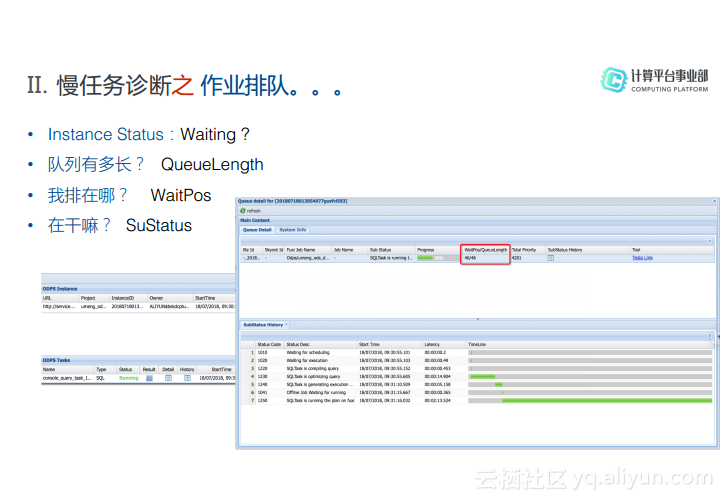The width and height of the screenshot is (724, 501).
Task: Close the SubStatus History tab
Action: click(x=286, y=325)
